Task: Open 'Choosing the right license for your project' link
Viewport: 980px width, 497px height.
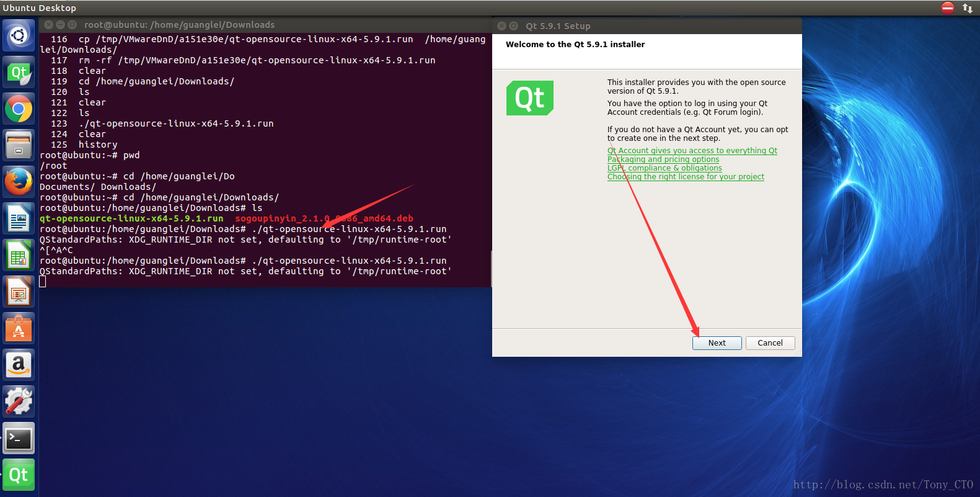Action: (x=686, y=177)
